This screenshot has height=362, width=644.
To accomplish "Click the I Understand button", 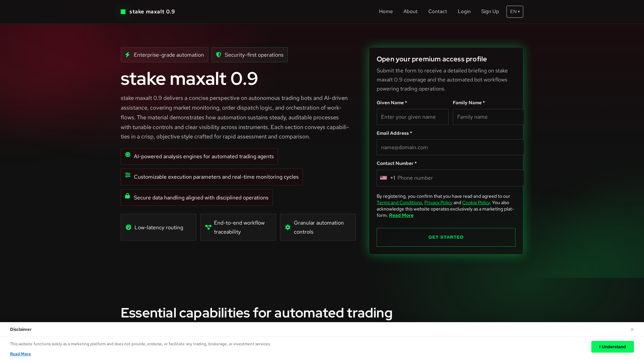I will click(612, 347).
